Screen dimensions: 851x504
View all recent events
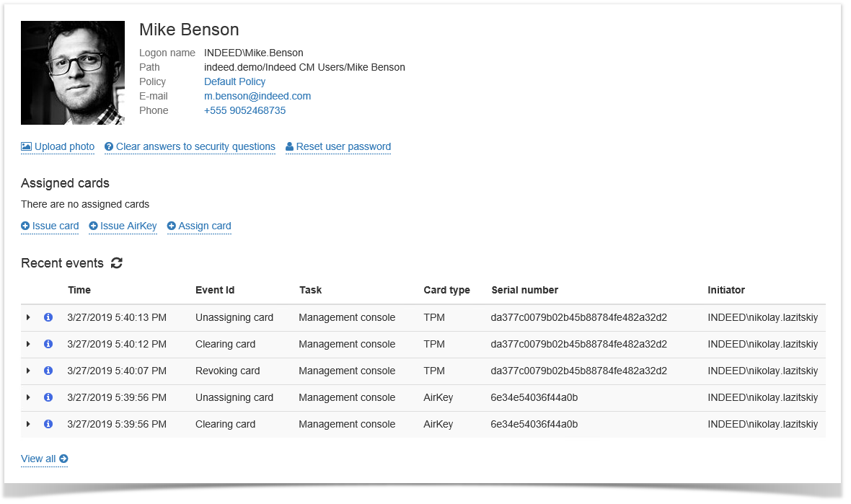(44, 459)
